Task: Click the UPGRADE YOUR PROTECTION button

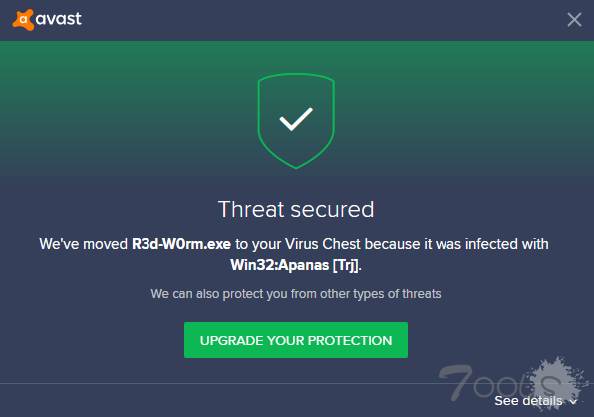Action: point(296,340)
